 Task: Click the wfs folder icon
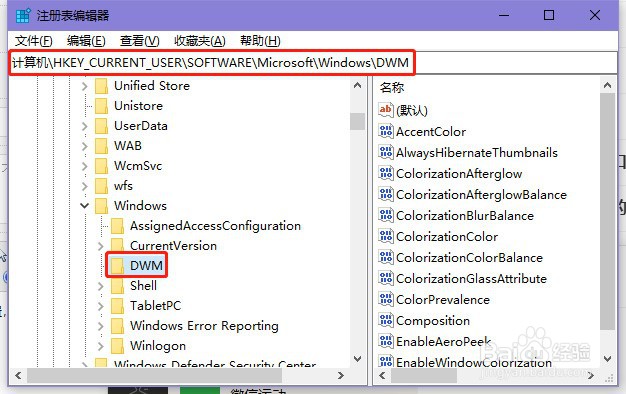click(x=101, y=186)
